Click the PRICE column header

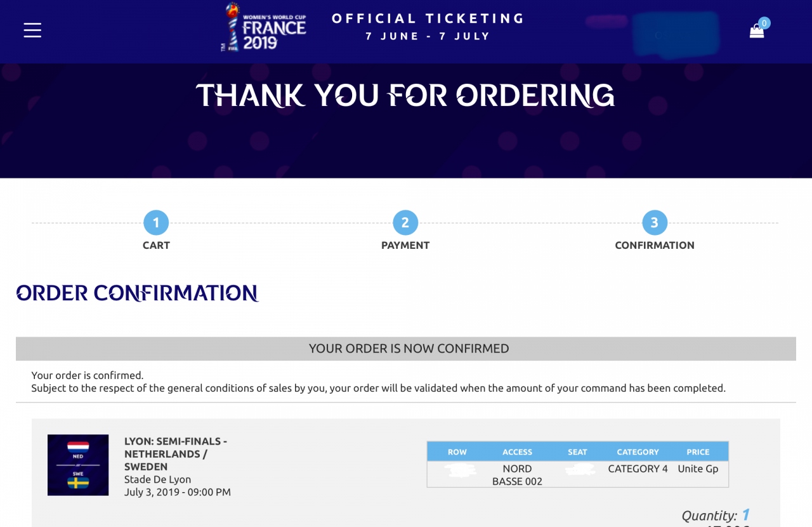click(698, 452)
